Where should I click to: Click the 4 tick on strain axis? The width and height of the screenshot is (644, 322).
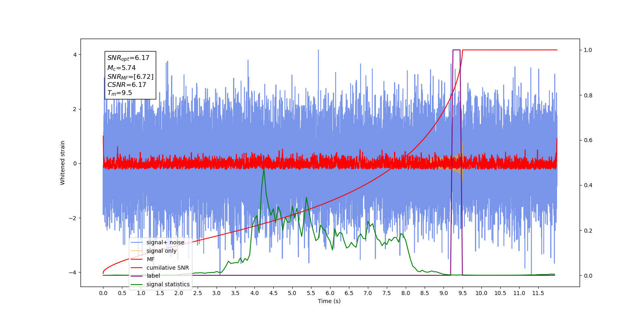click(x=74, y=55)
